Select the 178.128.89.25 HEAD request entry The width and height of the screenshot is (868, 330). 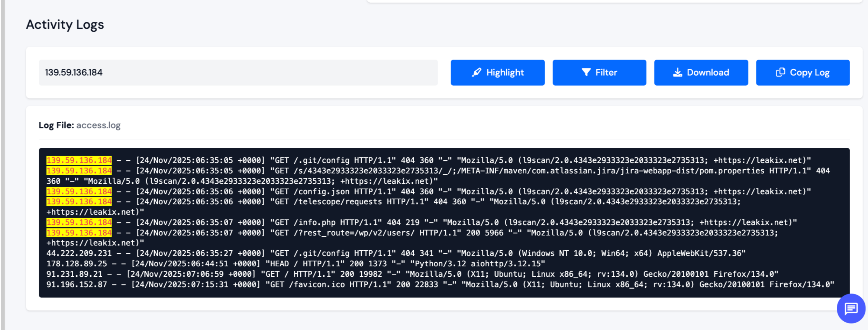pos(77,263)
